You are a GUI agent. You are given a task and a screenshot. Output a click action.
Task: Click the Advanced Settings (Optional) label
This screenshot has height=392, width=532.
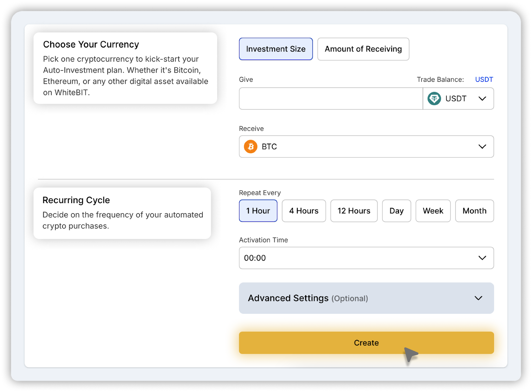pos(308,298)
